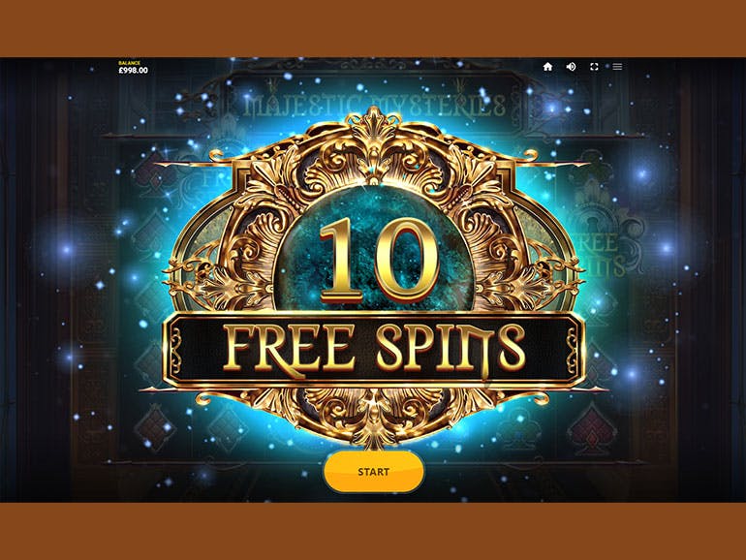
Task: Go to the home lobby icon
Action: click(x=547, y=67)
